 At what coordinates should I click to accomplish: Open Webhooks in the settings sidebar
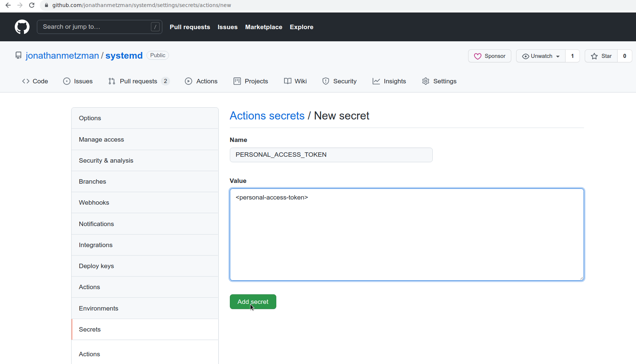[x=145, y=202]
